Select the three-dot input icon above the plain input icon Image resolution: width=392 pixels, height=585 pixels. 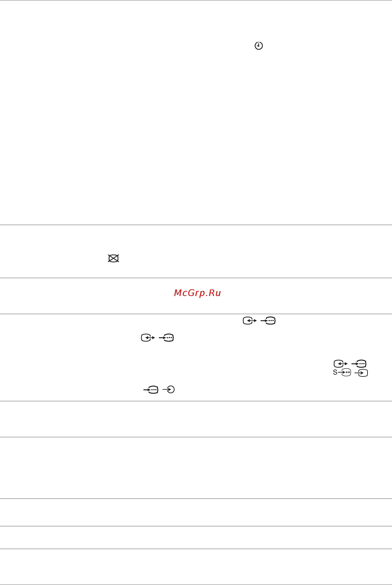point(359,363)
